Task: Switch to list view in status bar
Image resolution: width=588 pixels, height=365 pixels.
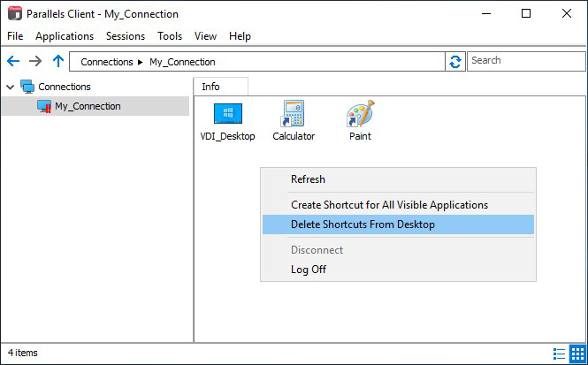Action: pyautogui.click(x=559, y=354)
